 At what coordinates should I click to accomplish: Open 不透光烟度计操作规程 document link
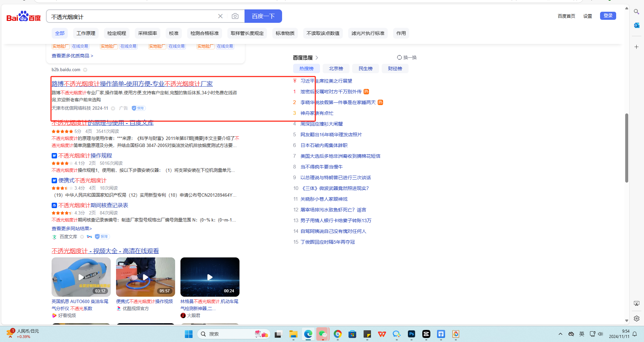tap(85, 156)
